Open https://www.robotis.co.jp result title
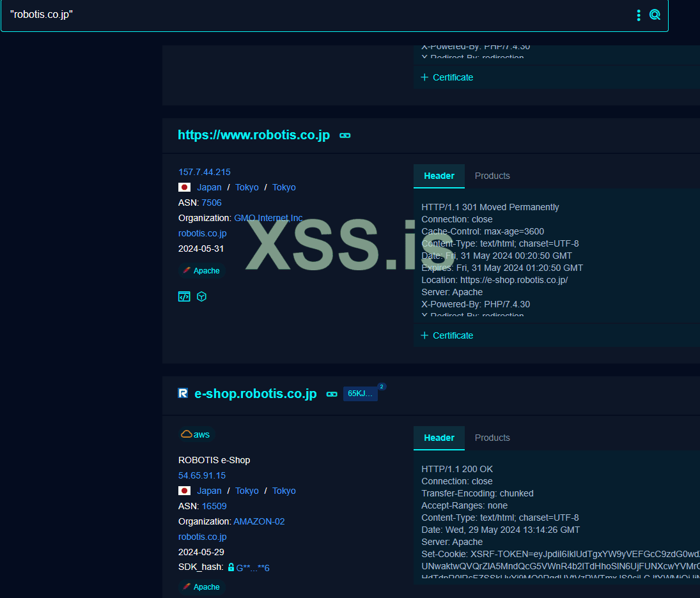Screen dimensions: 700x598 coord(254,135)
